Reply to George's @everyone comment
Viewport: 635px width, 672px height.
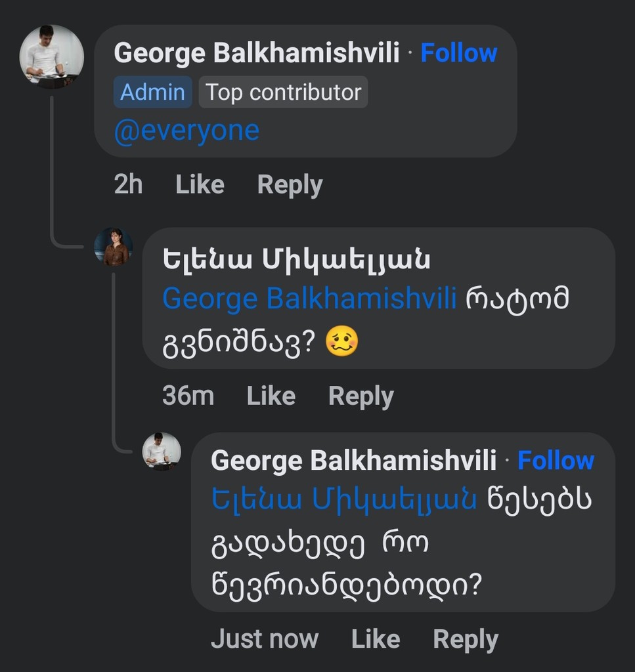(290, 184)
